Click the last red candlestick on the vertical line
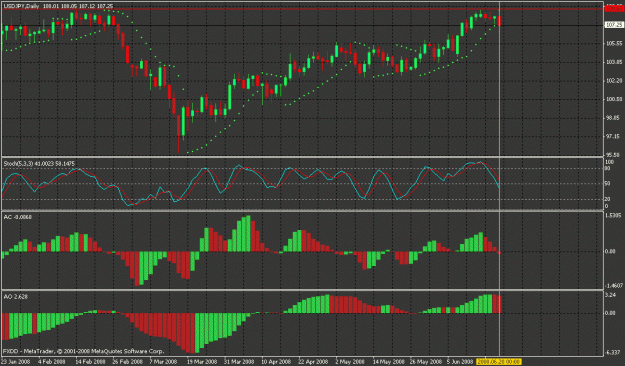 (499, 21)
